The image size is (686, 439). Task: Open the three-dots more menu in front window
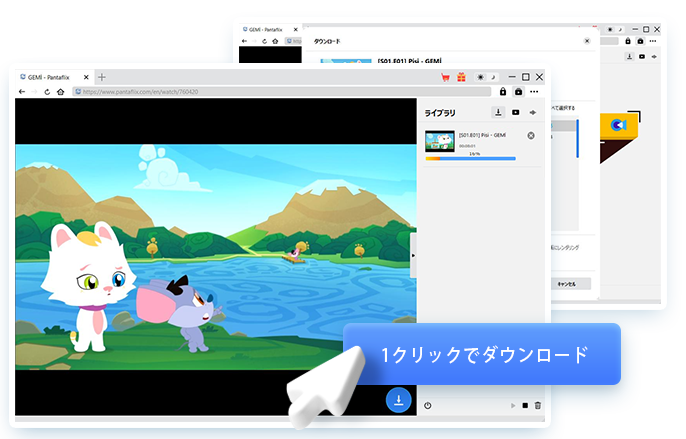(x=534, y=91)
